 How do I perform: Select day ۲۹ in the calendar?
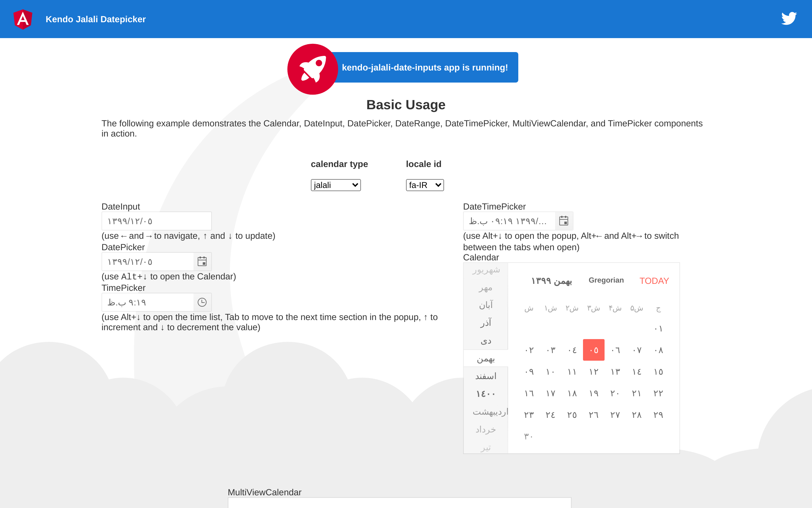[x=658, y=415]
